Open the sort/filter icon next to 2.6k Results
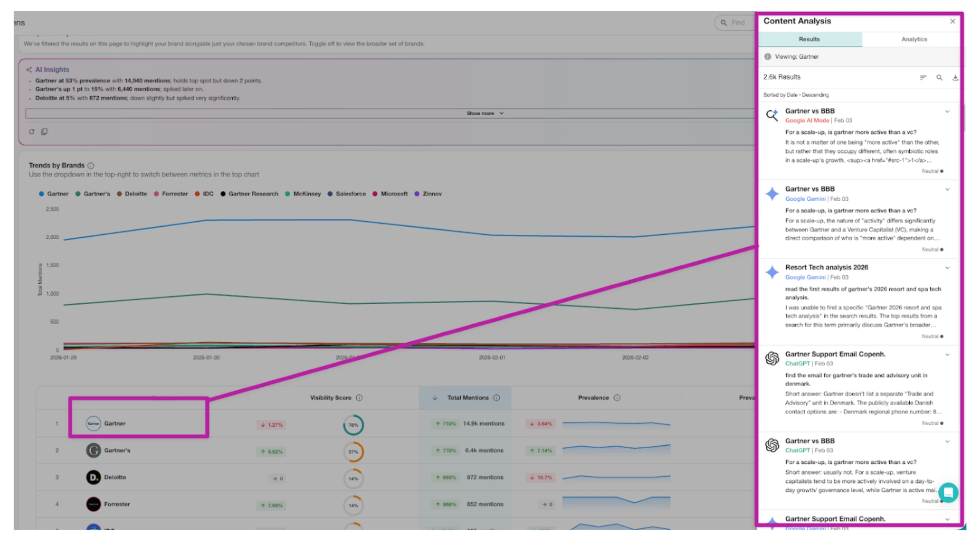980x541 pixels. point(923,78)
